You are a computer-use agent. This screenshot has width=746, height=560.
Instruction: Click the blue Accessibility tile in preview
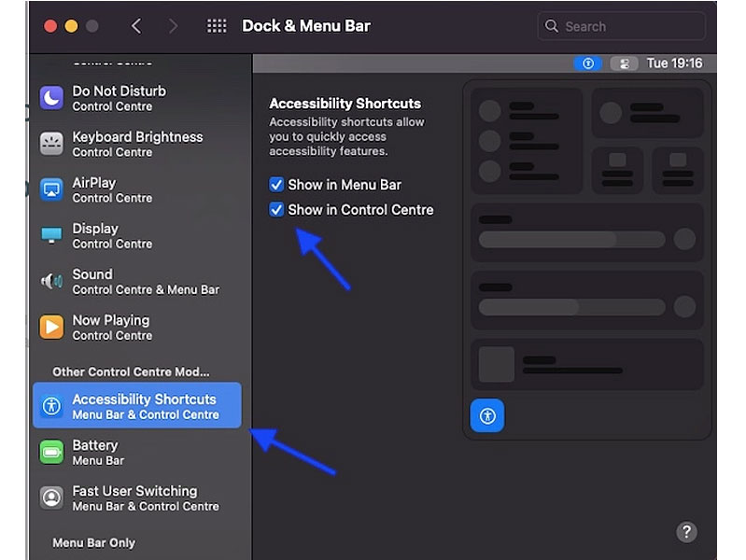[x=486, y=415]
